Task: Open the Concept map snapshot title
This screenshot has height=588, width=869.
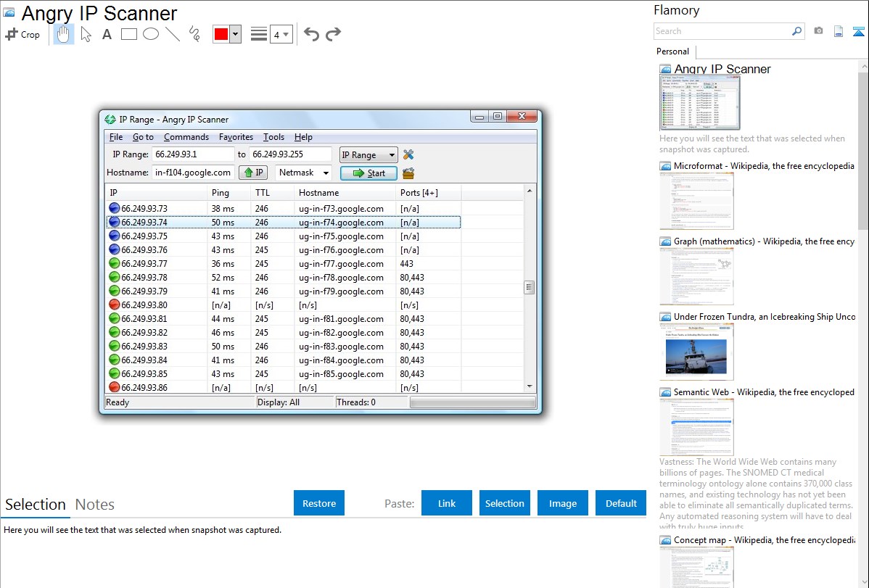Action: [x=764, y=539]
